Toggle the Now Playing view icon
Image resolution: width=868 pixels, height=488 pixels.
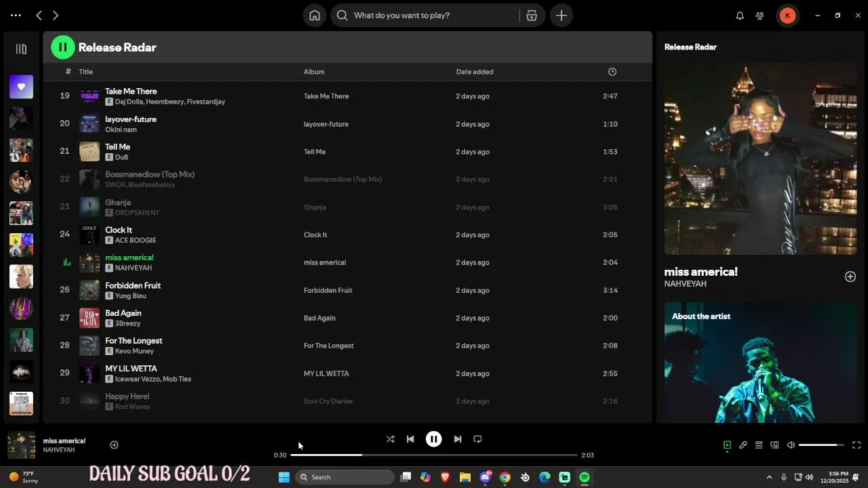coord(727,445)
